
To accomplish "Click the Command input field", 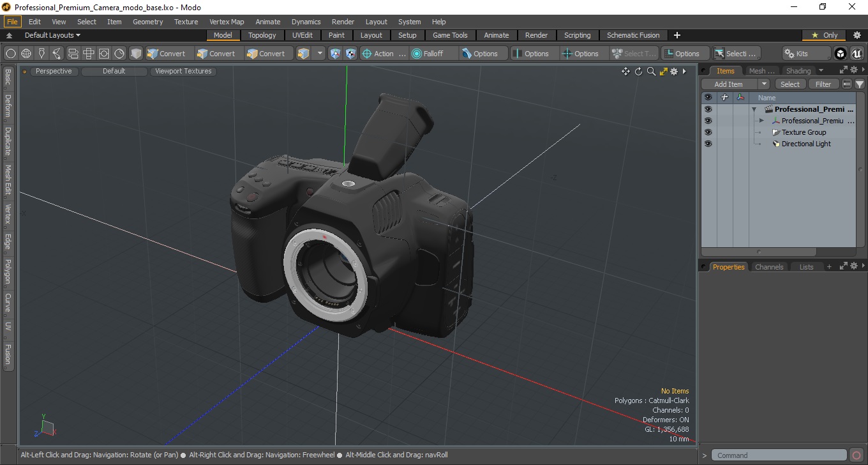I will tap(781, 455).
